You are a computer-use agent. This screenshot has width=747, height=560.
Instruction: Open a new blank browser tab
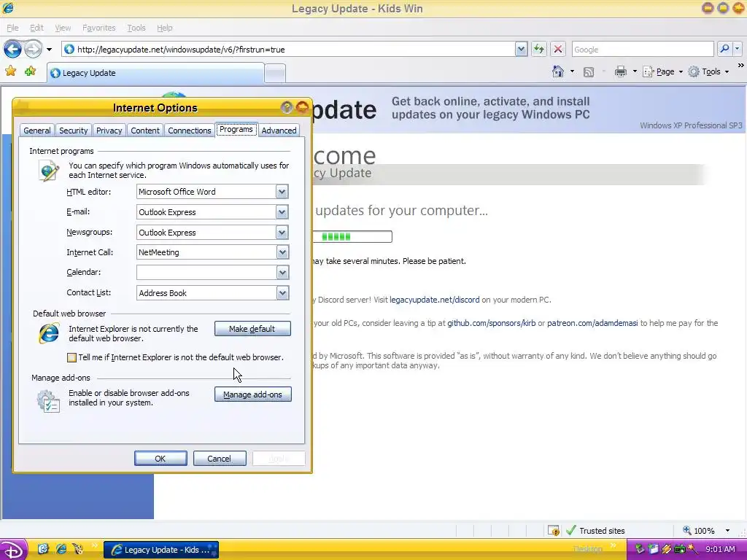click(x=275, y=73)
